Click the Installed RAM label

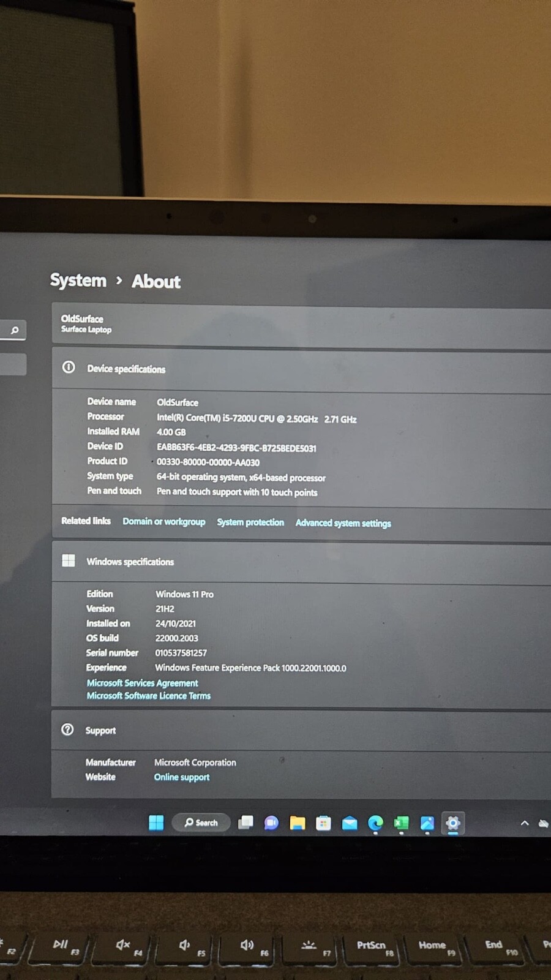pos(113,431)
